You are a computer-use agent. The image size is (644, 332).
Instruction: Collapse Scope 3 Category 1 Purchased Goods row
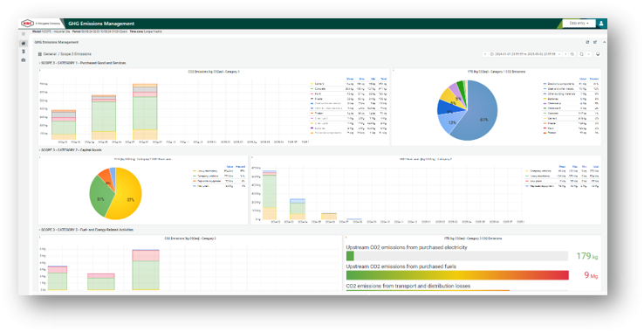(82, 63)
